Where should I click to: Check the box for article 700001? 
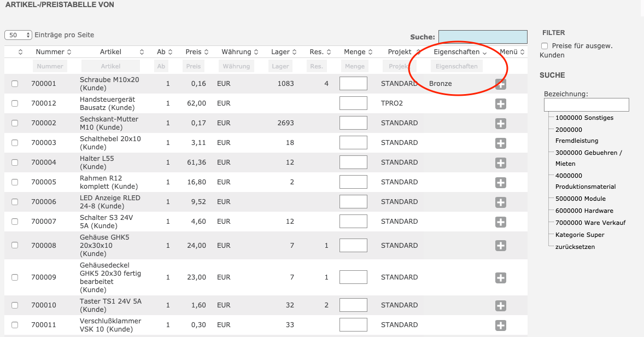[x=15, y=84]
